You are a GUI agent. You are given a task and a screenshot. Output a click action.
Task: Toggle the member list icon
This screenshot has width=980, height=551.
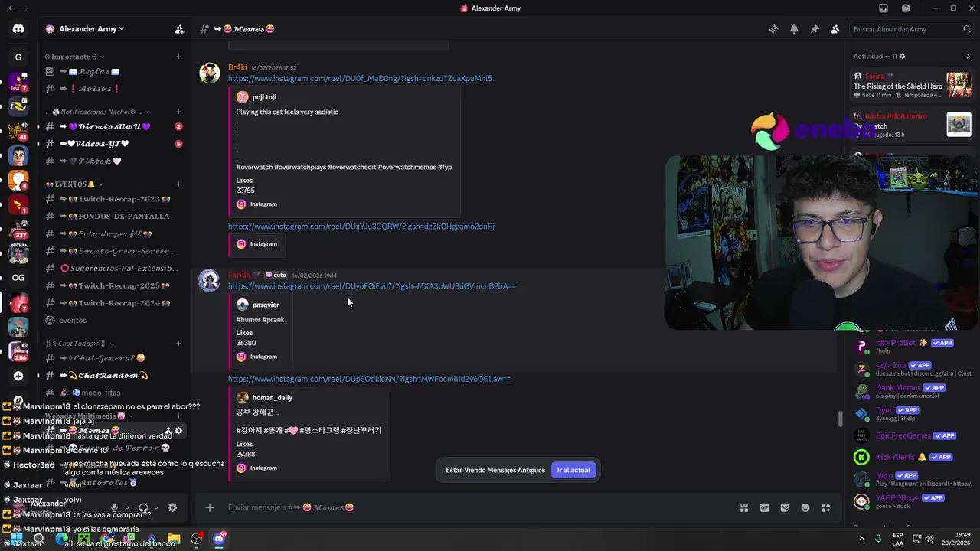coord(835,29)
